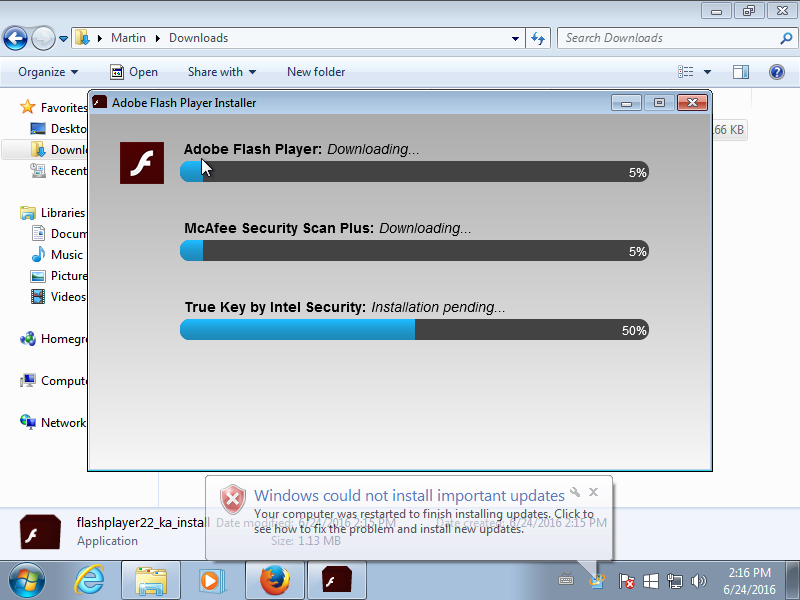Open the Videos library
The height and width of the screenshot is (600, 800).
tap(58, 296)
